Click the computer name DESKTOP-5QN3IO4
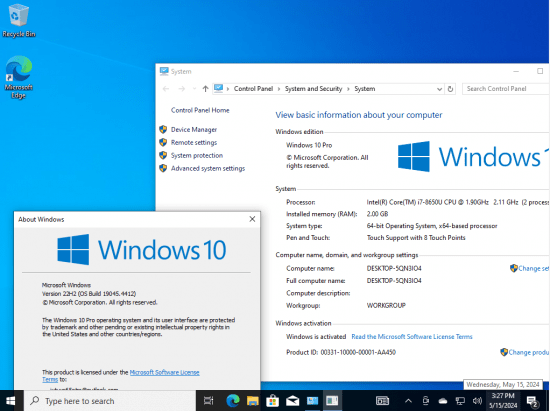The image size is (550, 411). pyautogui.click(x=394, y=268)
